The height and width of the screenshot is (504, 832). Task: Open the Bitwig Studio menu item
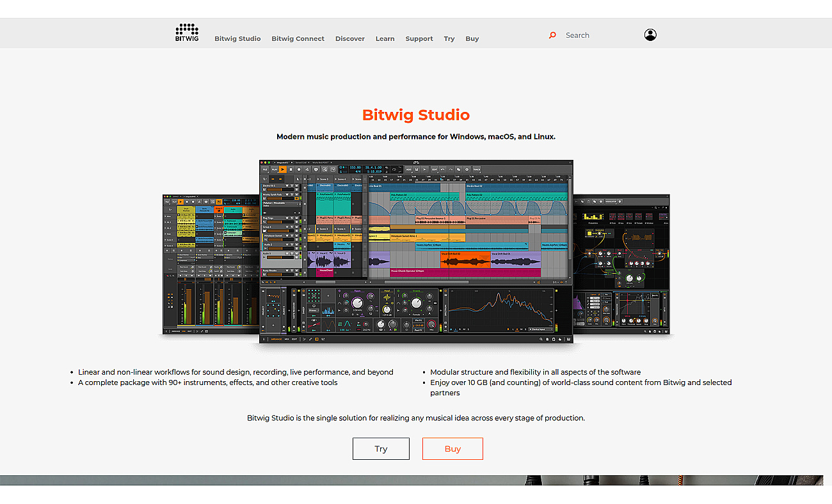[x=237, y=38]
